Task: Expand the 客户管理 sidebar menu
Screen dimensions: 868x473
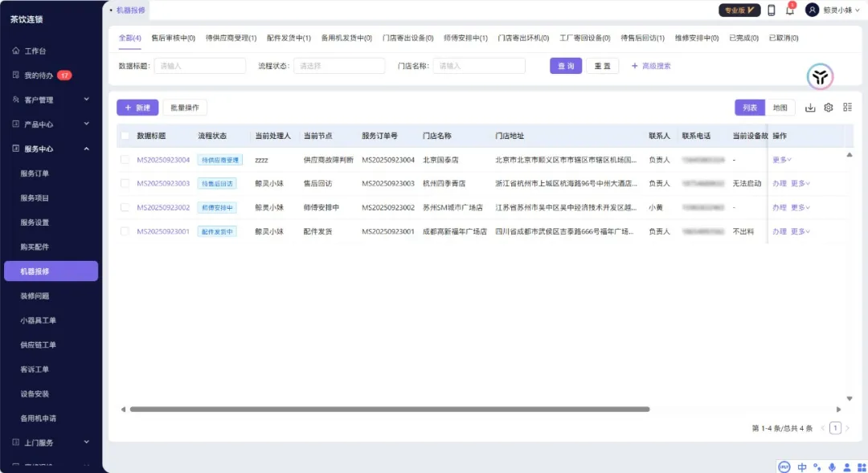Action: pos(51,100)
